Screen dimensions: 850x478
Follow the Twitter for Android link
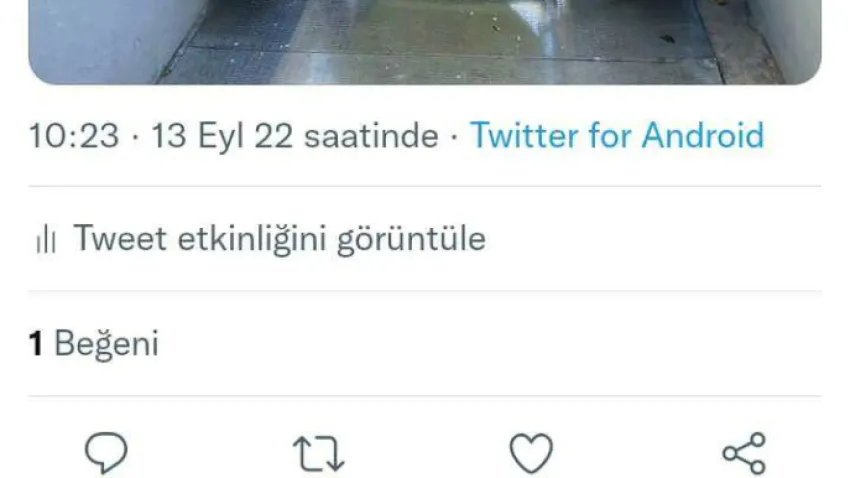[x=617, y=135]
